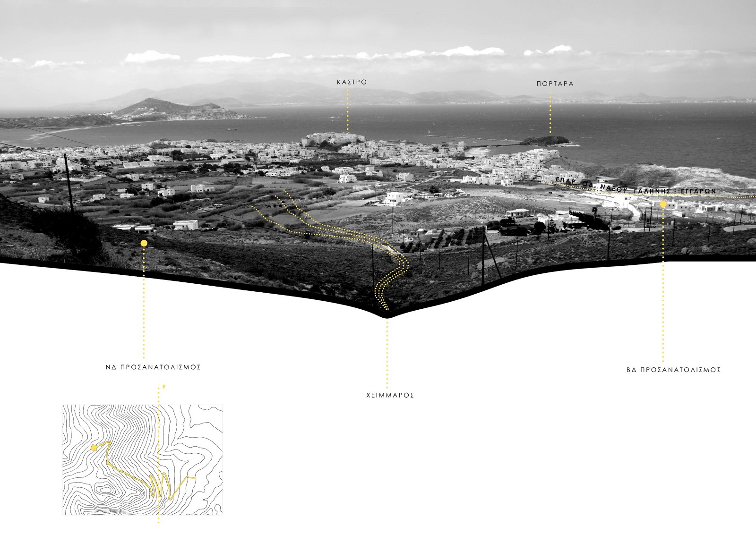
Task: Click the ΝΔ ΠΡΟΣΑΝΑΤΟΛΙΣΜΟΣ caption
Action: point(153,367)
